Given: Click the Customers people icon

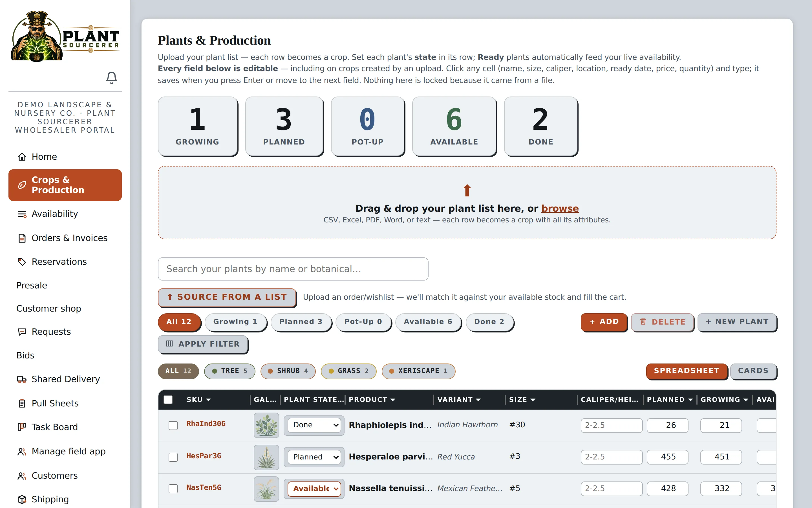Looking at the screenshot, I should 22,476.
